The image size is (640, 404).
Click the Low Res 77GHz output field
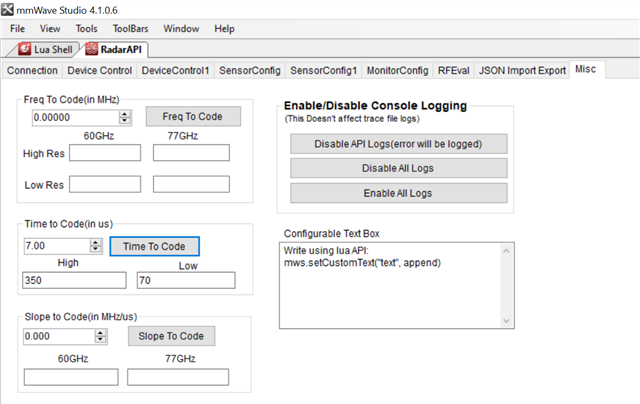[191, 184]
